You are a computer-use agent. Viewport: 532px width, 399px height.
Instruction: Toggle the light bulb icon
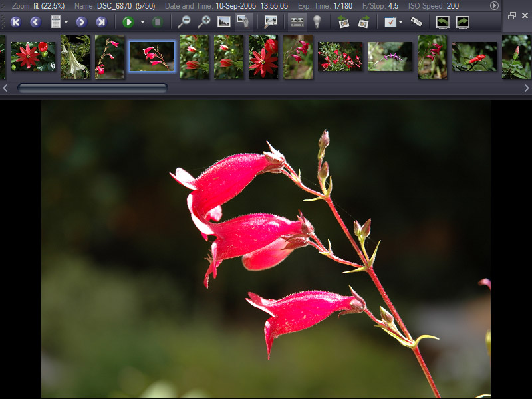click(x=317, y=22)
